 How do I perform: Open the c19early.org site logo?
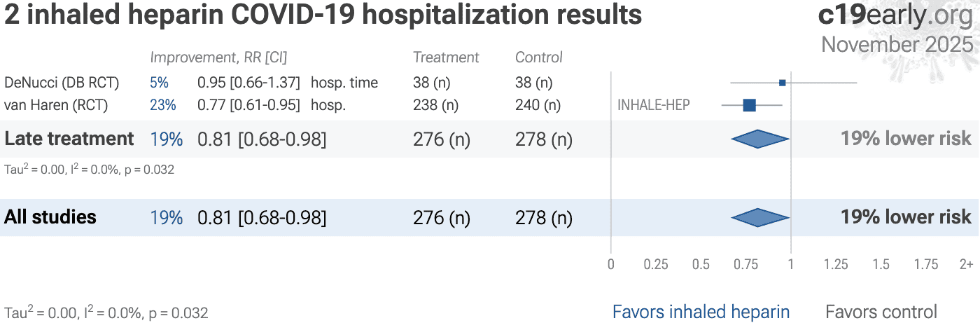pos(895,15)
